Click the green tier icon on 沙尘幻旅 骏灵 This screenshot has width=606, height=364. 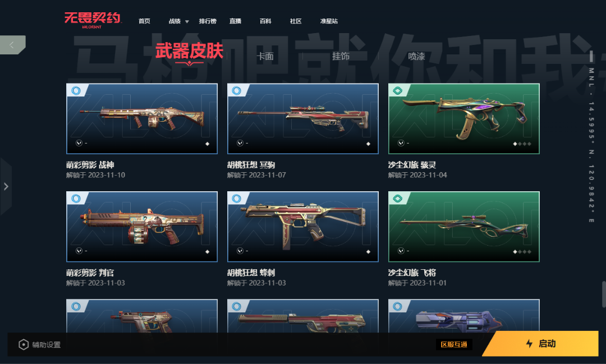point(397,91)
